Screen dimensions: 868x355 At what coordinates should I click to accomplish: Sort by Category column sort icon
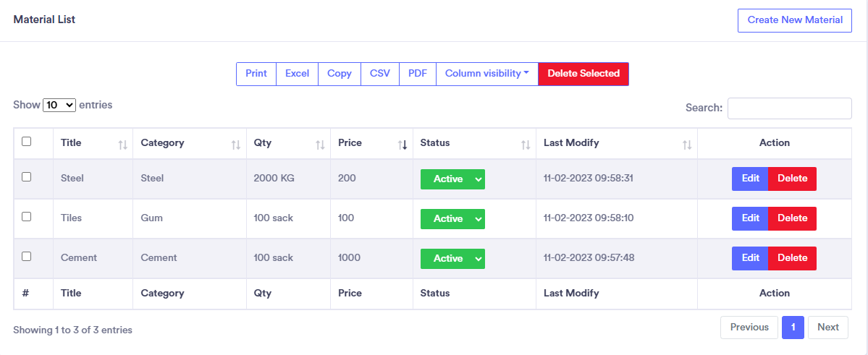point(236,145)
